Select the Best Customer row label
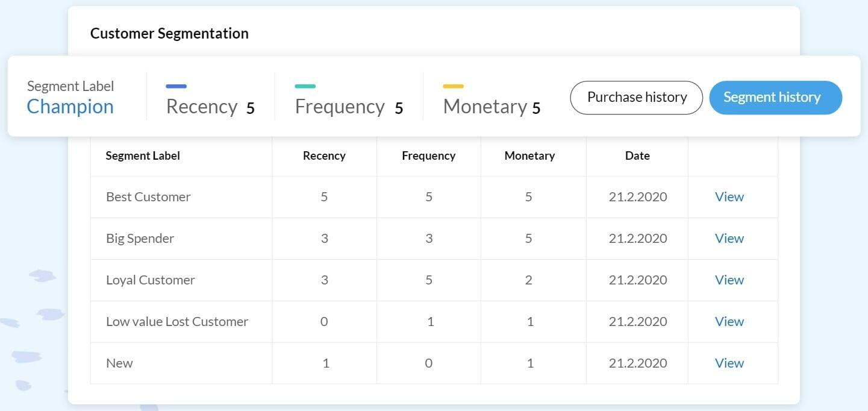The width and height of the screenshot is (868, 411). click(148, 197)
